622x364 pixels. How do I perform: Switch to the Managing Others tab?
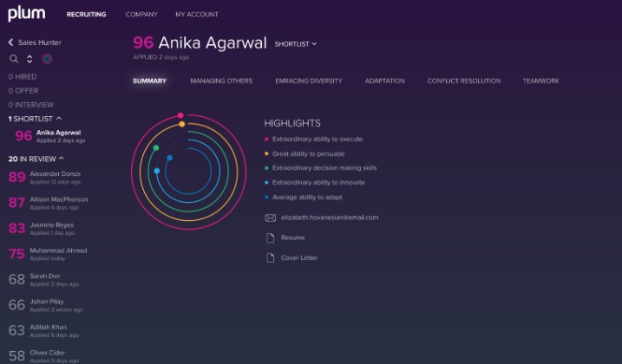point(221,81)
